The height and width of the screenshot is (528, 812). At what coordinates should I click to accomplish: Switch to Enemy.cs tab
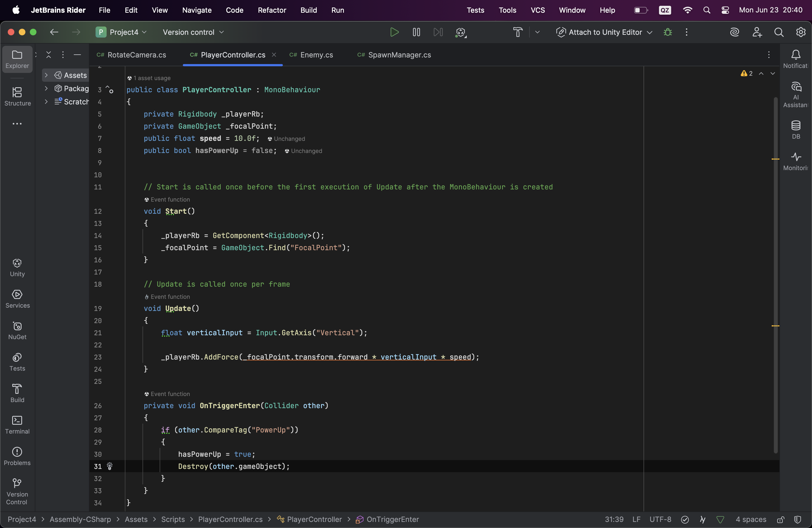point(311,55)
